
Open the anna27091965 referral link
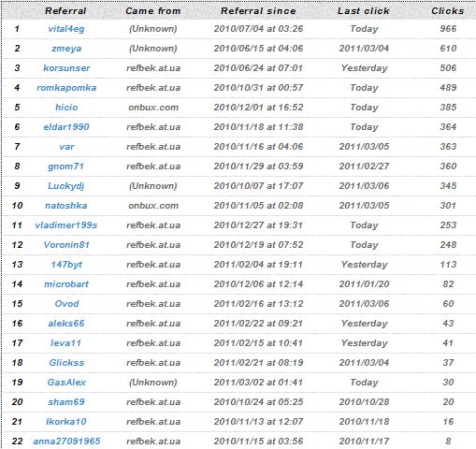[x=66, y=442]
